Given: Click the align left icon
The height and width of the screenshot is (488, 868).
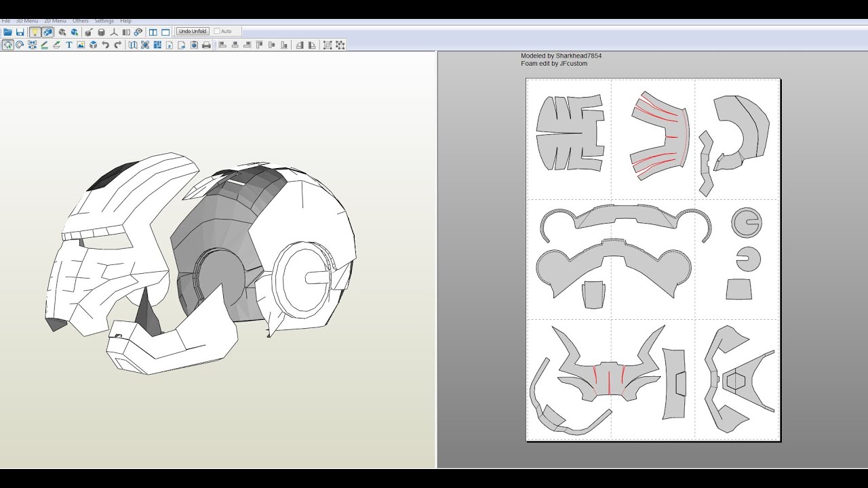Looking at the screenshot, I should click(222, 45).
